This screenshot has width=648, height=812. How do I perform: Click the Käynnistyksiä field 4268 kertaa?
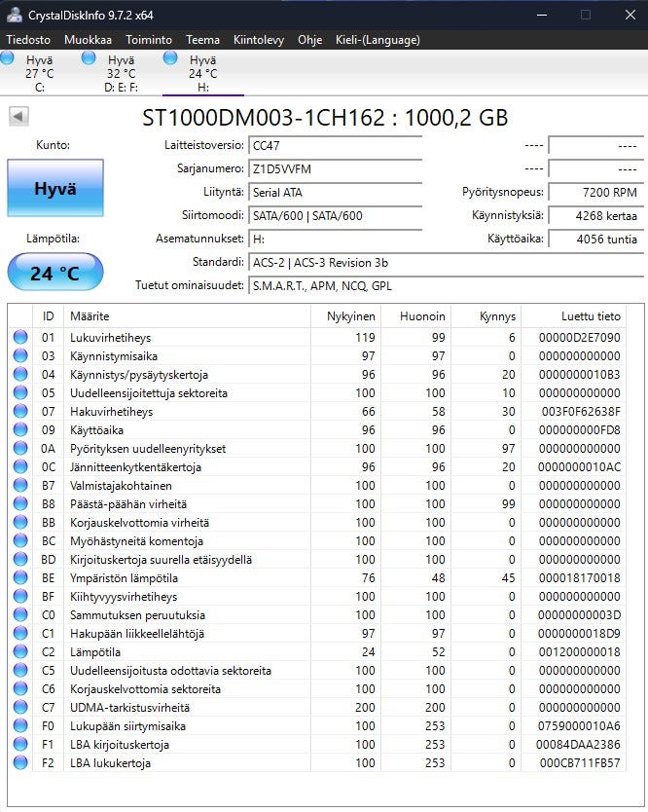595,215
